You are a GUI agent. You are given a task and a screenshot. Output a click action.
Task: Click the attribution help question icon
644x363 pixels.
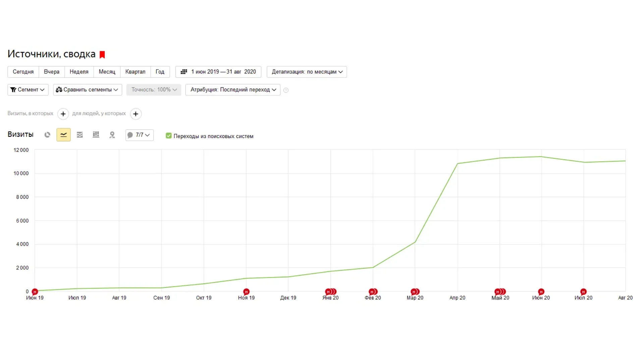click(x=286, y=90)
